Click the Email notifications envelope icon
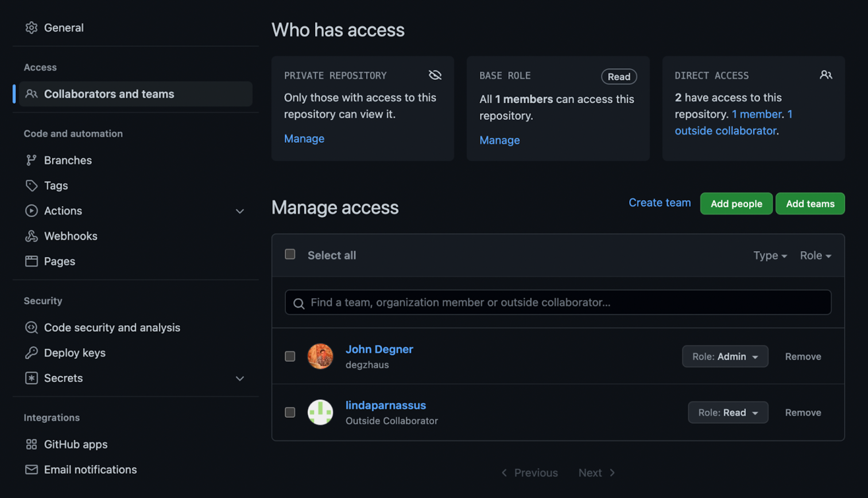This screenshot has width=868, height=498. (x=32, y=469)
